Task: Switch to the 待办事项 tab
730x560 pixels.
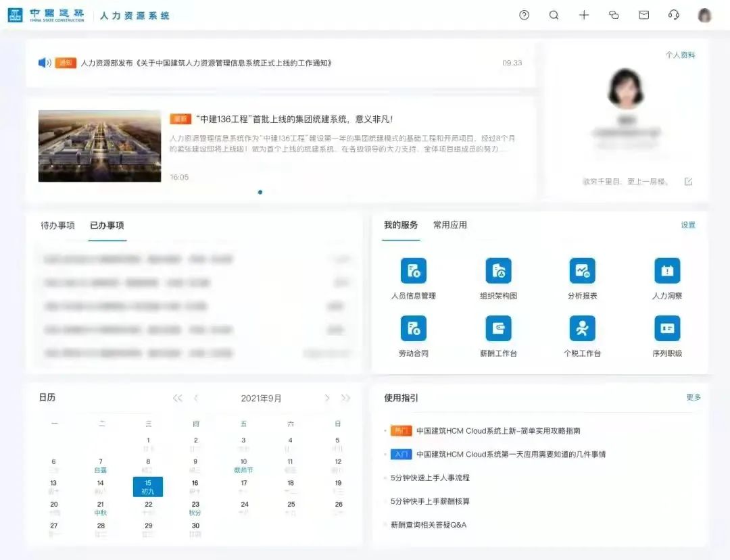Action: coord(57,226)
